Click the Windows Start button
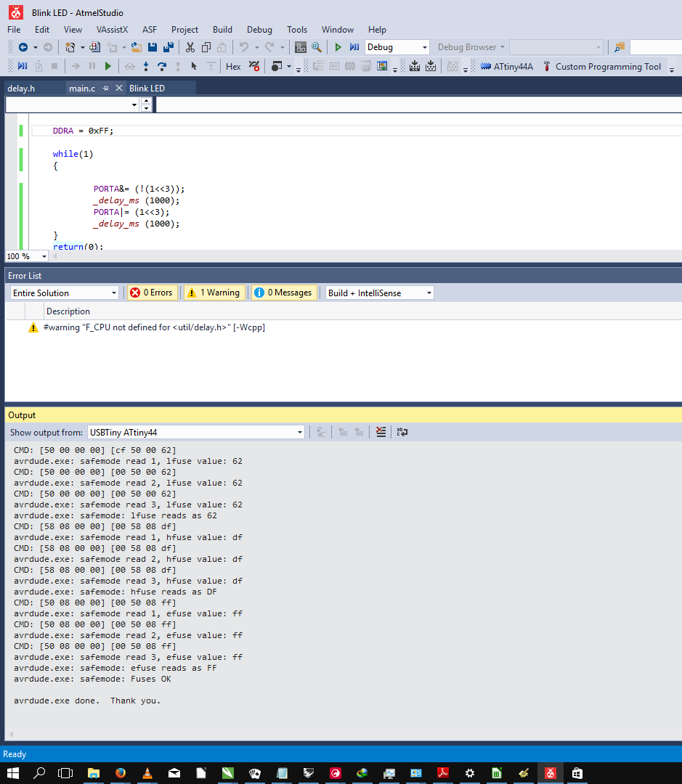 [13, 773]
